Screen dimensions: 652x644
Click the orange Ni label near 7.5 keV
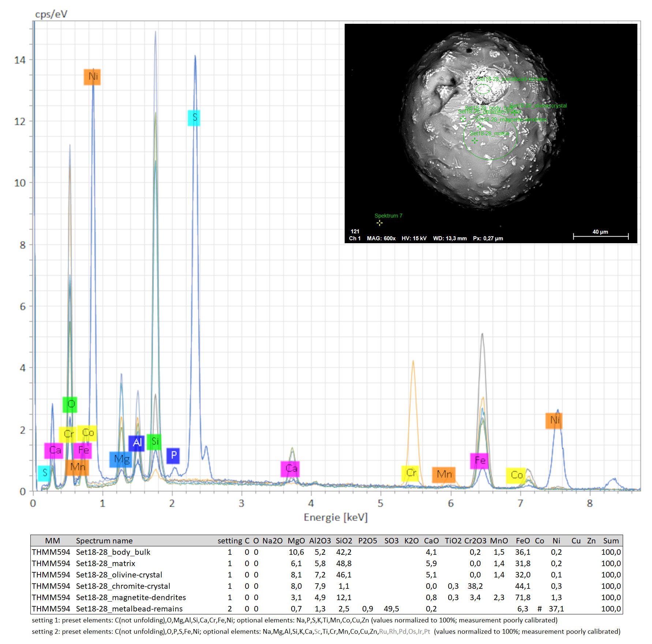tap(554, 421)
